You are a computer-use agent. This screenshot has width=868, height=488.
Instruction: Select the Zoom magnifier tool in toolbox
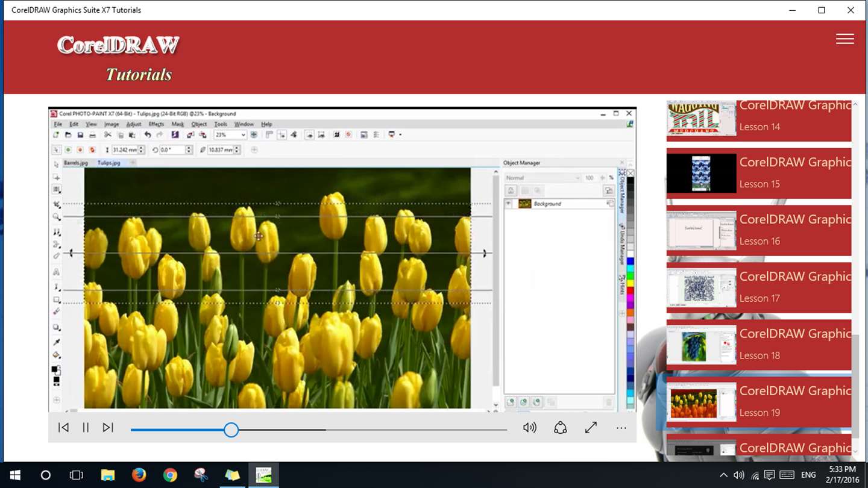(57, 217)
